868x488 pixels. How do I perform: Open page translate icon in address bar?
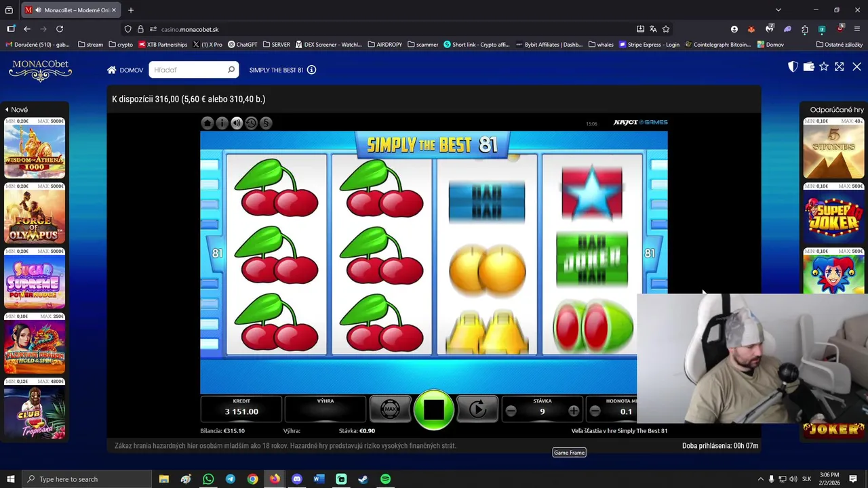tap(653, 29)
